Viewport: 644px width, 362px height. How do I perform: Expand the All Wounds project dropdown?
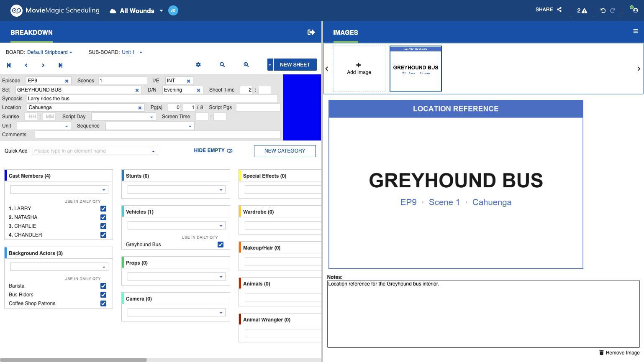click(161, 11)
